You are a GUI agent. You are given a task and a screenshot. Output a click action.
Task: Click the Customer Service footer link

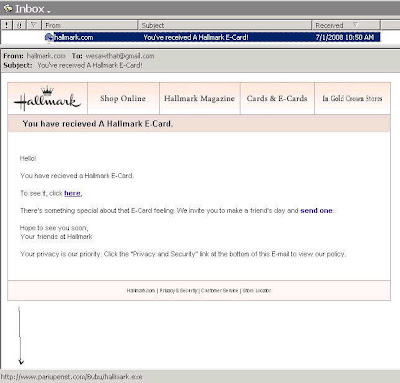click(x=220, y=291)
